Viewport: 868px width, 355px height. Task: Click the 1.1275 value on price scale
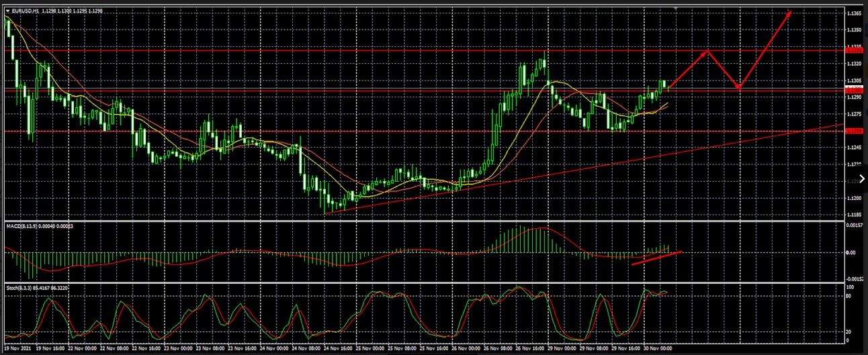coord(855,114)
